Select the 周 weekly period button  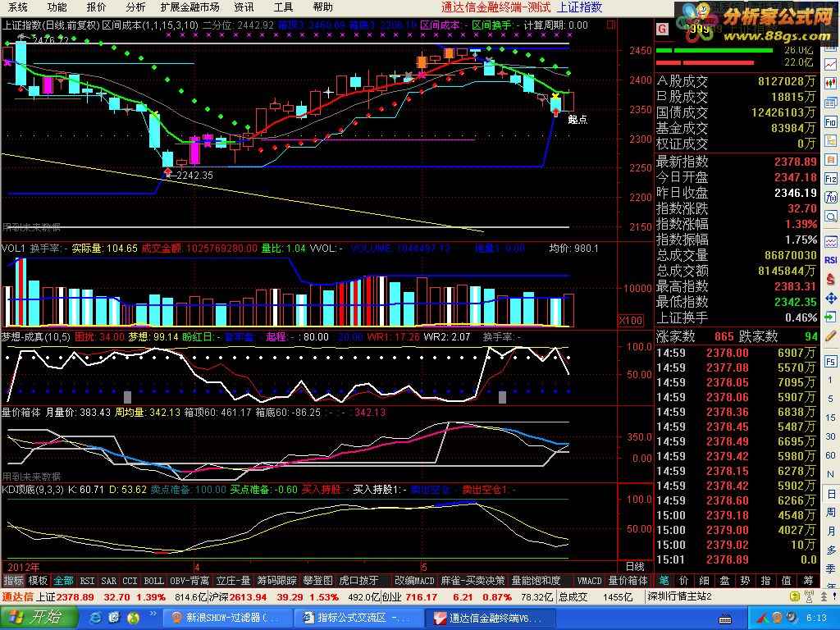pos(831,513)
